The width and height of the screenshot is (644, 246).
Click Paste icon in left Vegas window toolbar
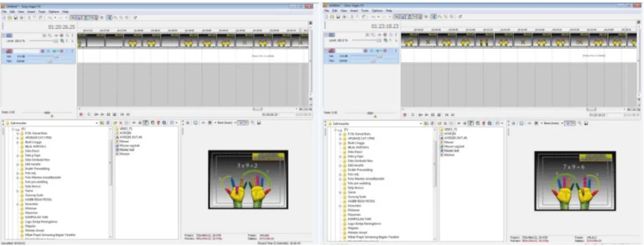coord(41,18)
